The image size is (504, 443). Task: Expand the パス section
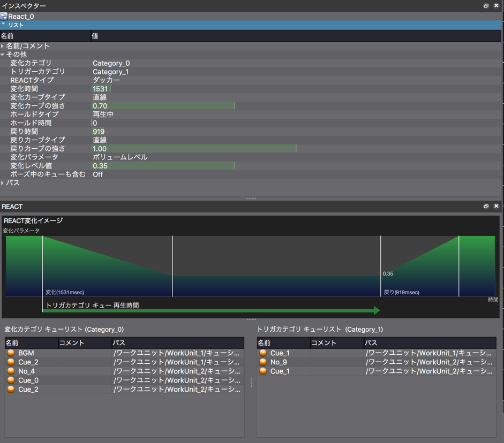[x=3, y=183]
